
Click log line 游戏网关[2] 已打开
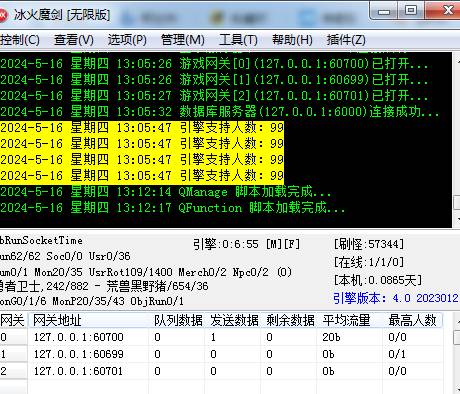click(214, 96)
